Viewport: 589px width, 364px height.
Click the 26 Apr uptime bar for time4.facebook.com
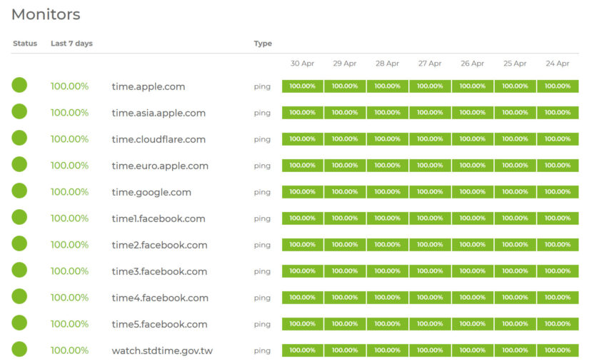(473, 298)
